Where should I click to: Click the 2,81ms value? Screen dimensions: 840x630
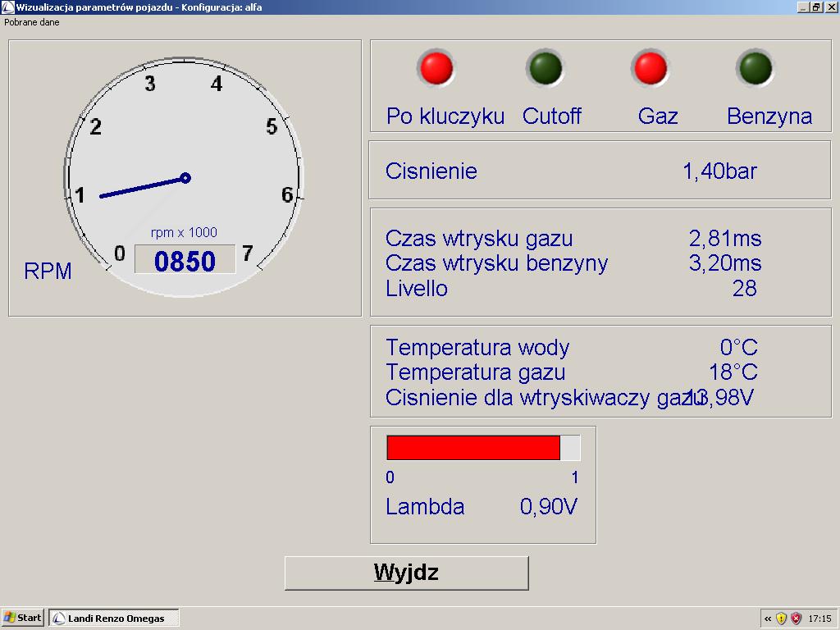725,239
